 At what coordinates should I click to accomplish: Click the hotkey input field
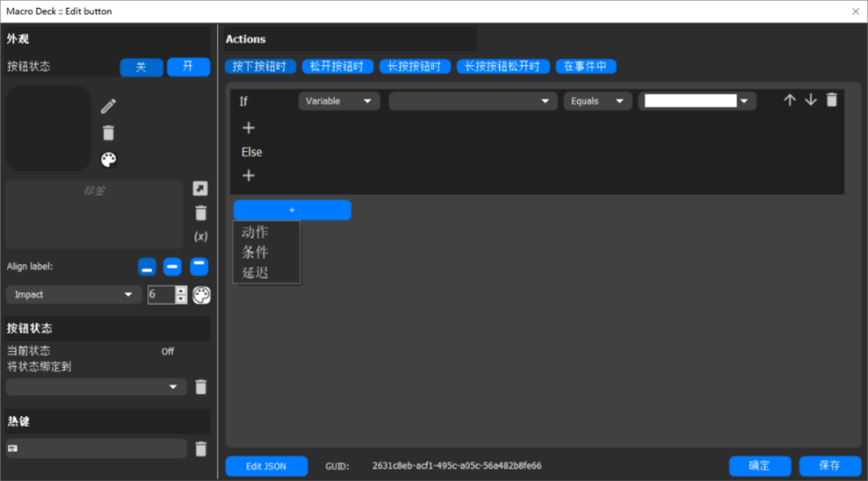click(97, 448)
